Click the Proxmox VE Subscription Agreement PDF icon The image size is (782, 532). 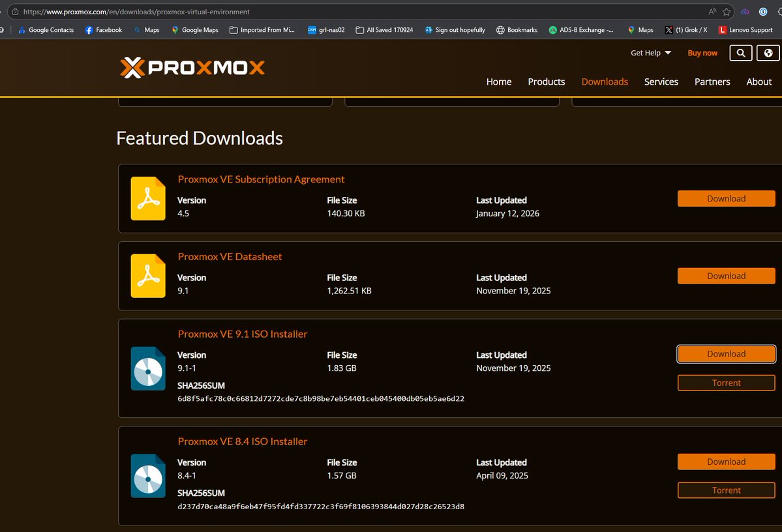click(x=147, y=198)
